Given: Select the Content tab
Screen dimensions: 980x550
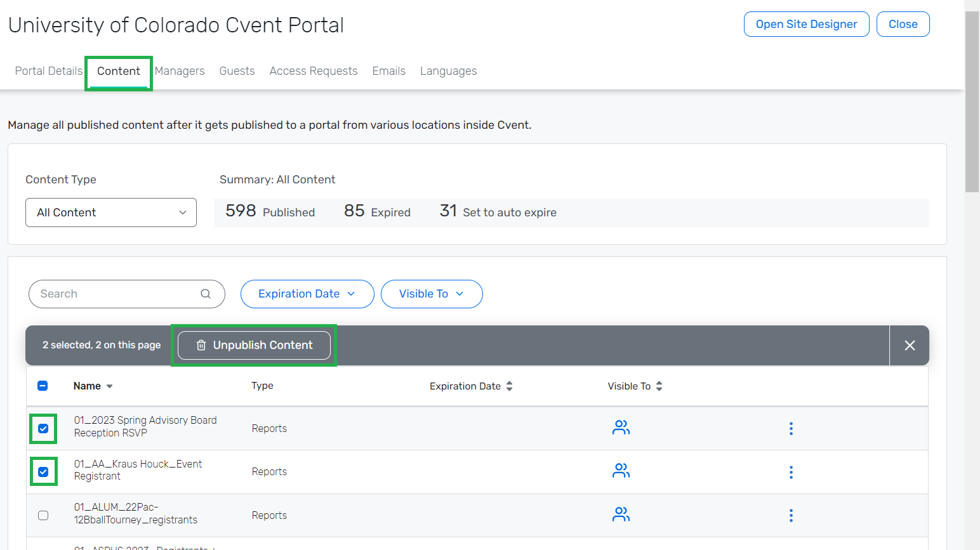Looking at the screenshot, I should point(119,71).
